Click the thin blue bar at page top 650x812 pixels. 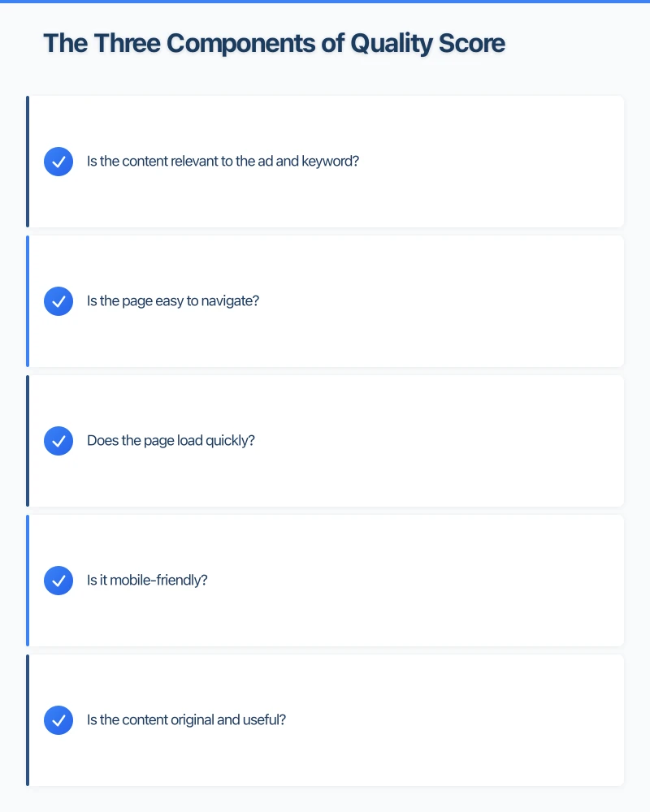coord(325,2)
